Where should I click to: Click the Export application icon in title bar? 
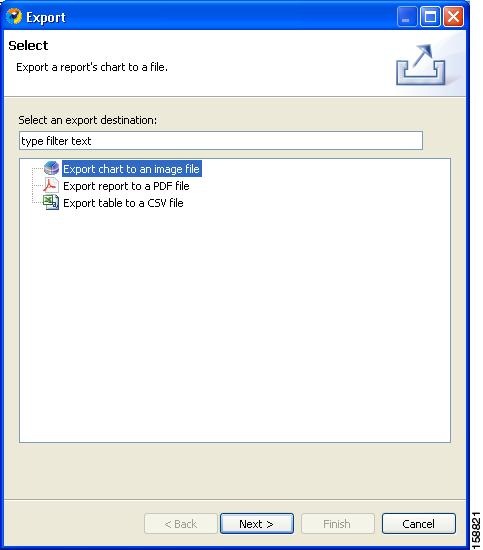[14, 16]
